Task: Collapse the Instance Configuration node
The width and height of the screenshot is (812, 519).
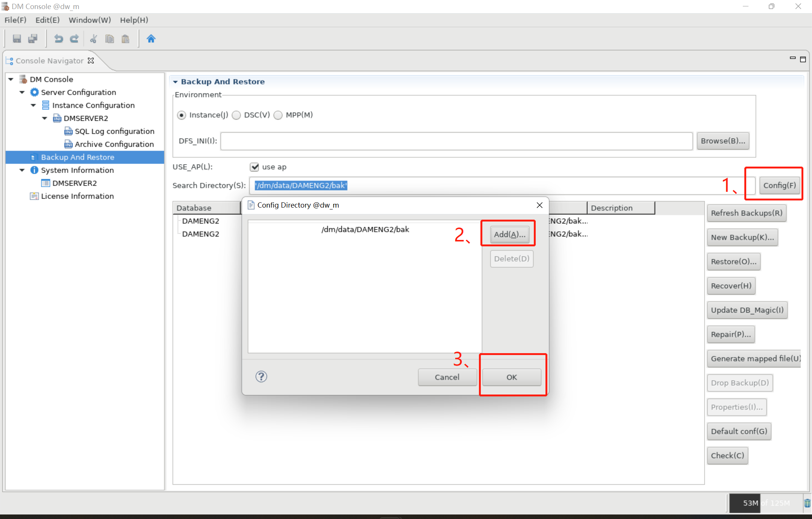Action: pyautogui.click(x=33, y=105)
